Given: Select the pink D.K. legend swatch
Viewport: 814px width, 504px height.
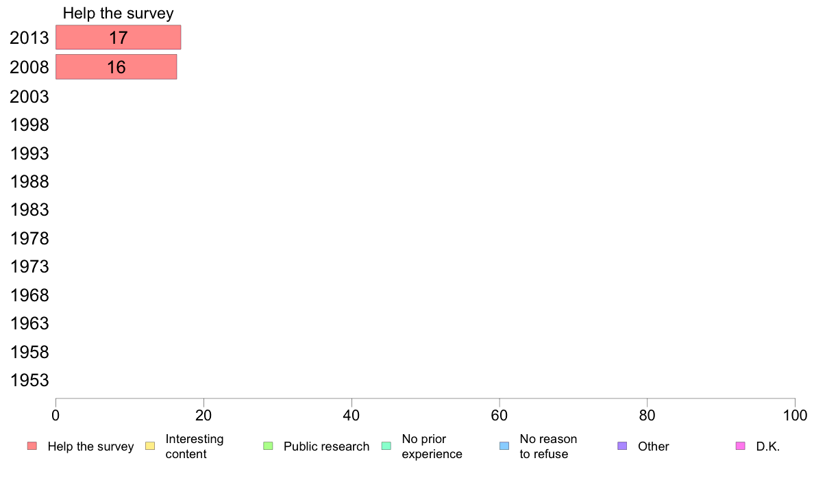Looking at the screenshot, I should coord(740,446).
